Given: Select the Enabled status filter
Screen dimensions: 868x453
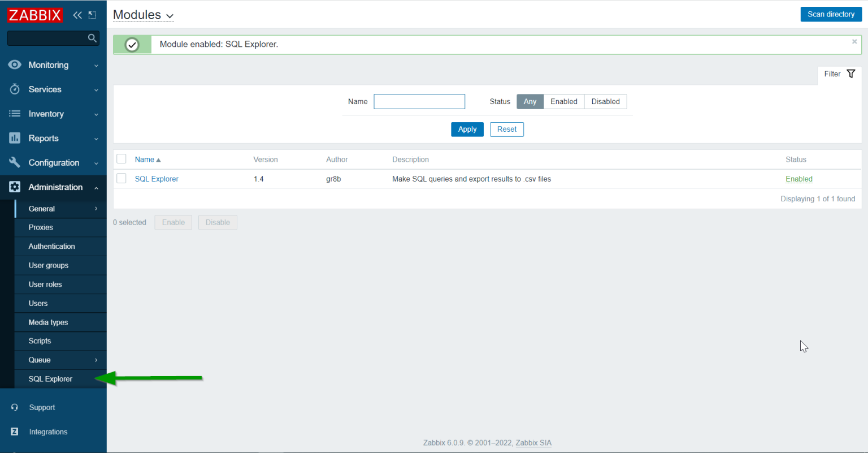Looking at the screenshot, I should point(563,101).
